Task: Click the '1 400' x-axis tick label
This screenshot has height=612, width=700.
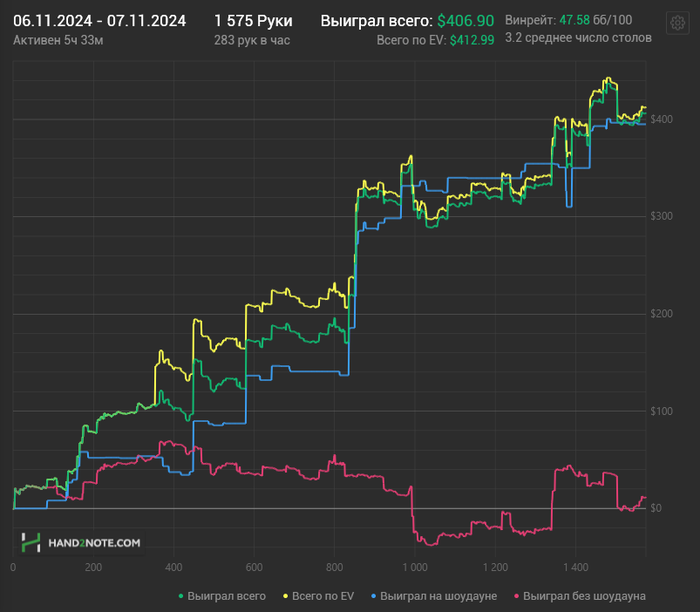Action: 576,567
